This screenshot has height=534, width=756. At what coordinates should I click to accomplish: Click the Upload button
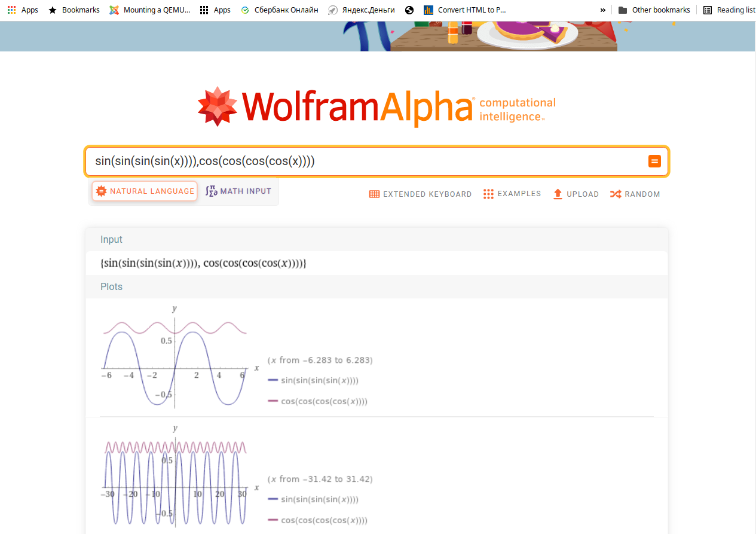(x=576, y=194)
